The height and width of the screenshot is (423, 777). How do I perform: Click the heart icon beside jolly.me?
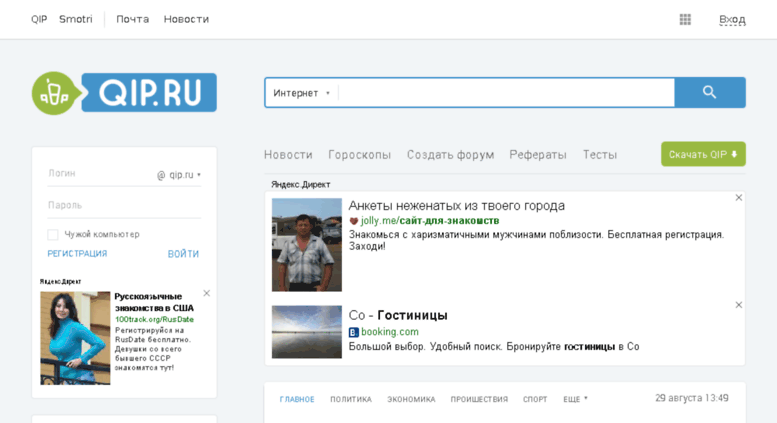click(353, 221)
